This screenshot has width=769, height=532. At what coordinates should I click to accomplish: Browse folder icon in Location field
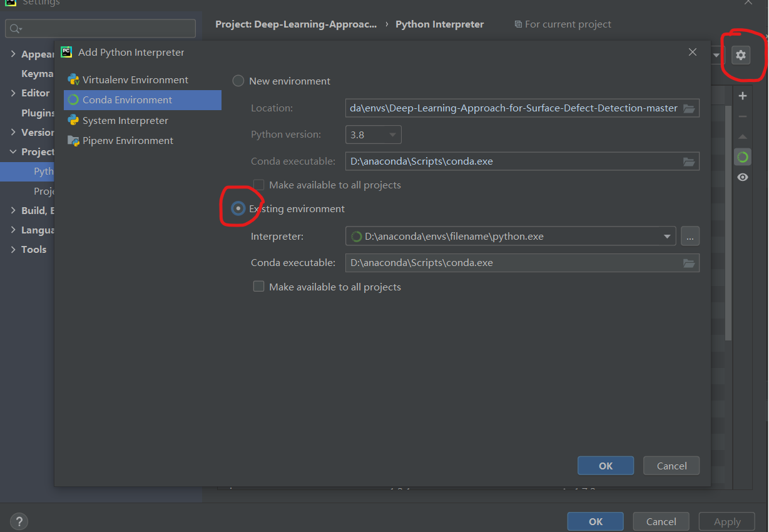pos(689,108)
